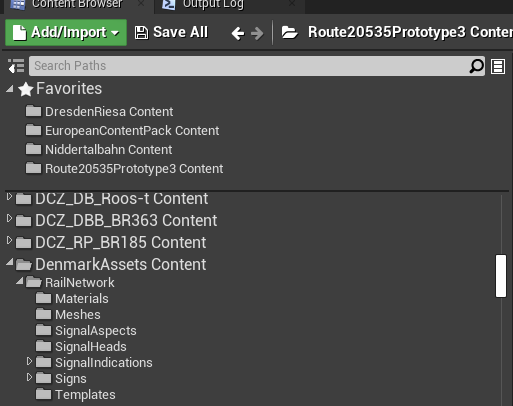This screenshot has height=406, width=513.
Task: Expand the DCZ_DBB_BR363 Content folder
Action: [x=9, y=218]
